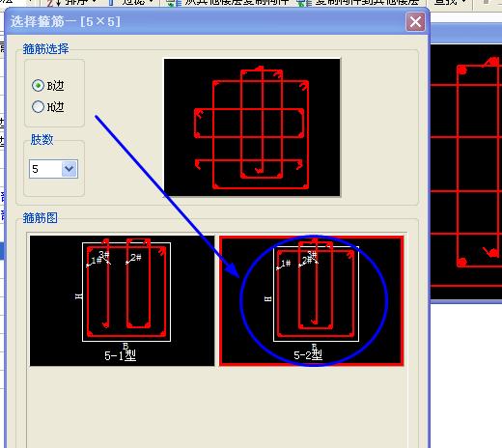Close the 选择箍筋 dialog
This screenshot has height=448, width=502.
pyautogui.click(x=415, y=22)
